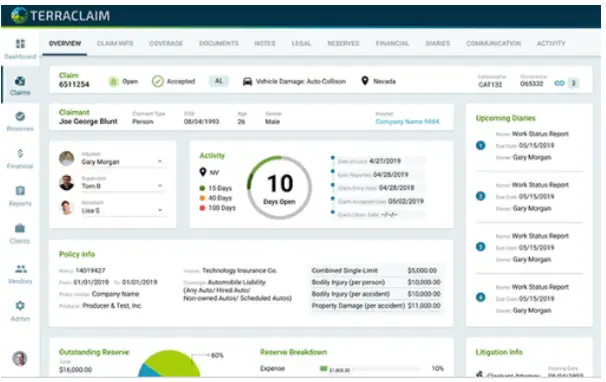The width and height of the screenshot is (606, 382).
Task: Open the Diaries tab
Action: click(437, 43)
